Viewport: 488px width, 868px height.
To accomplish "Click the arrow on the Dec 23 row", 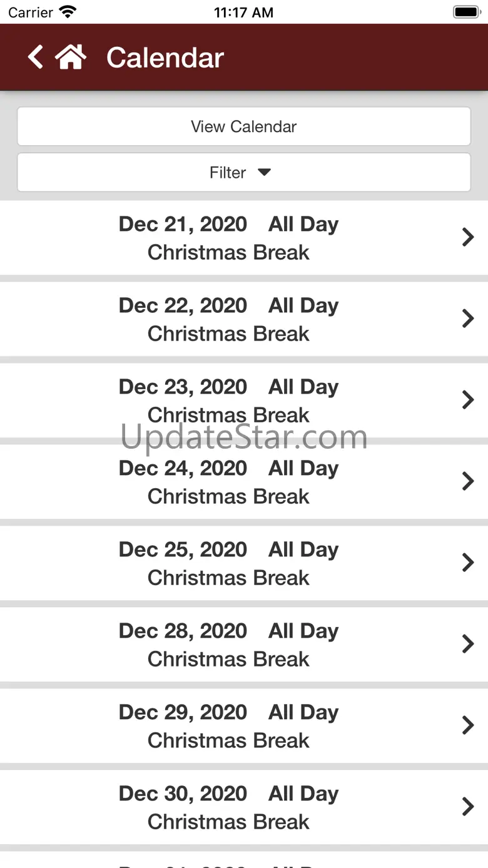I will pos(467,400).
